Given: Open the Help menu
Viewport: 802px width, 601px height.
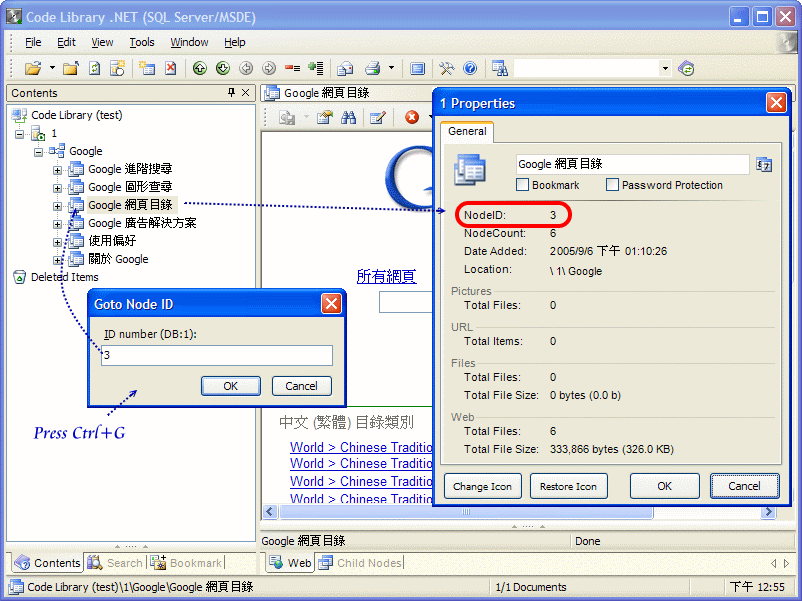Looking at the screenshot, I should point(235,42).
